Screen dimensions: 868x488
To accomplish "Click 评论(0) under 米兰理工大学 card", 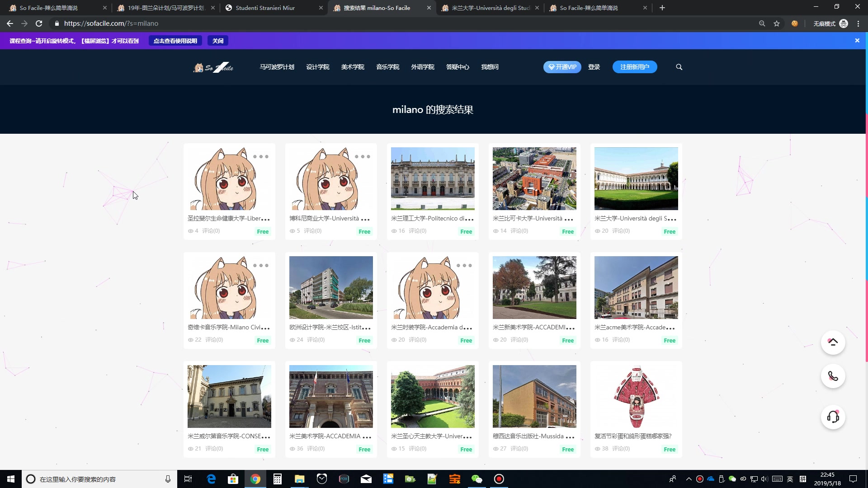I will tap(417, 231).
